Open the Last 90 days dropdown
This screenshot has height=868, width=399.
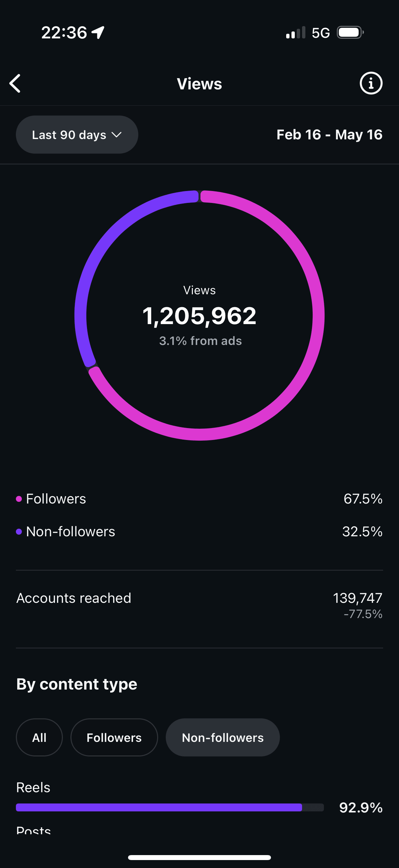pyautogui.click(x=77, y=135)
